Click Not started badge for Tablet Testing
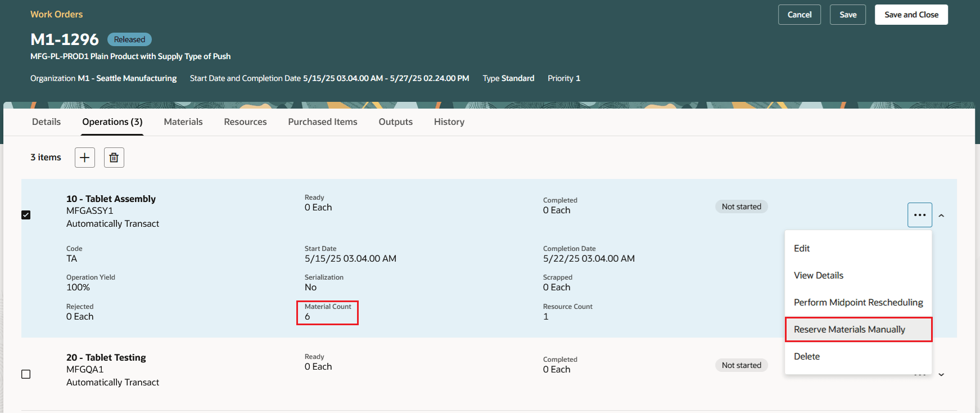Viewport: 980px width, 413px height. 742,365
